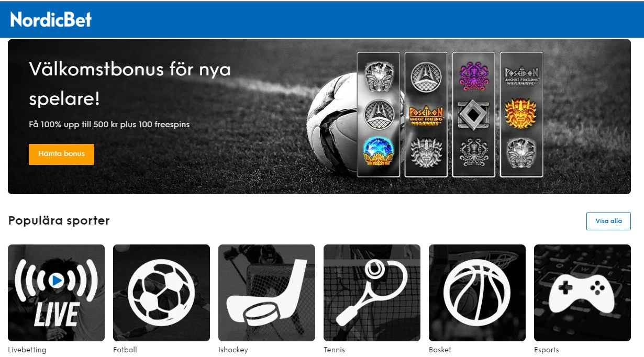
Task: Click the purple octopus slot symbol
Action: [x=473, y=75]
